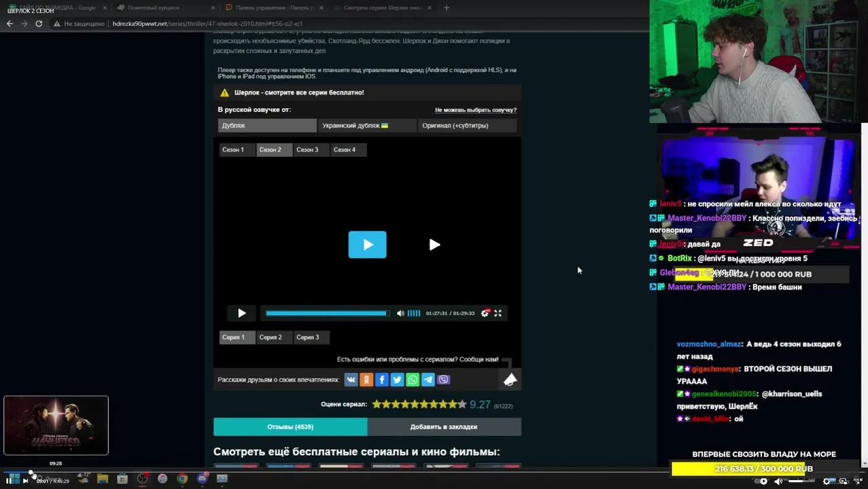Reload the browser page
Viewport: 868px width, 489px height.
click(39, 24)
